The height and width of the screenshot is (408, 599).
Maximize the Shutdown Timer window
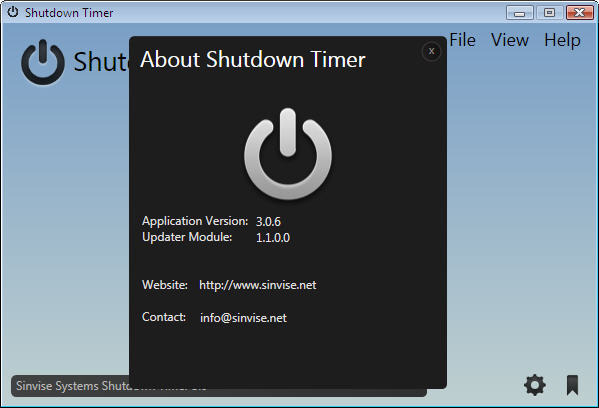tap(549, 13)
